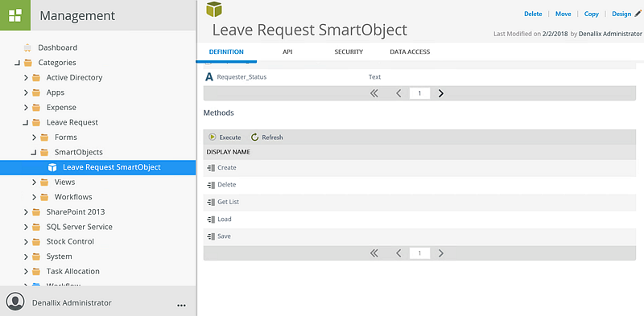
Task: Expand the SharePoint 2013 category
Action: click(x=26, y=212)
